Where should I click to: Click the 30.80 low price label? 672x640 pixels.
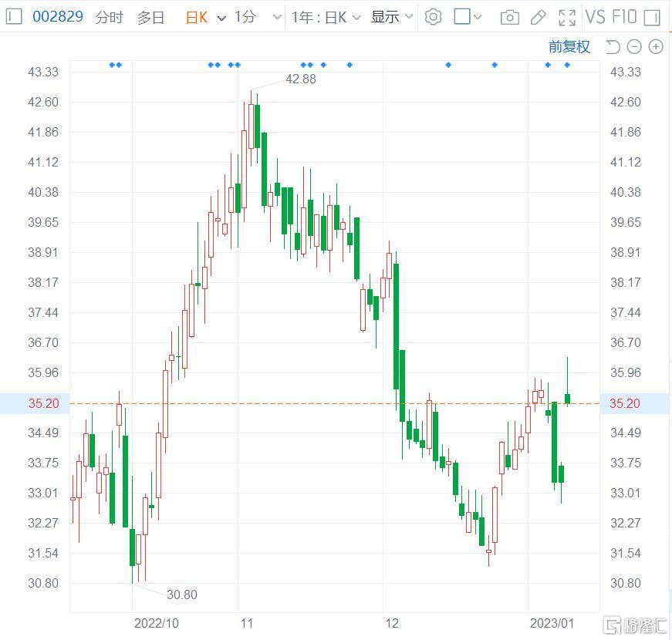182,595
